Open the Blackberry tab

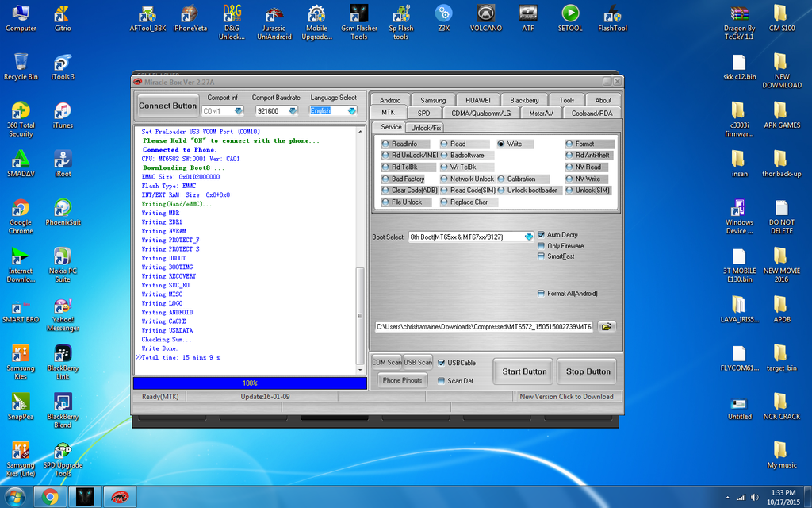click(x=524, y=100)
